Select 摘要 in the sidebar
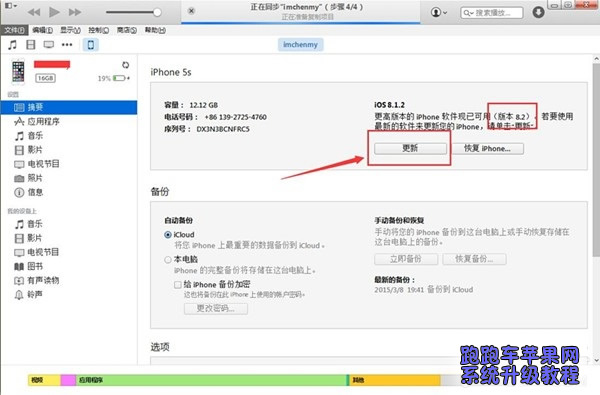The width and height of the screenshot is (600, 395). coord(69,107)
